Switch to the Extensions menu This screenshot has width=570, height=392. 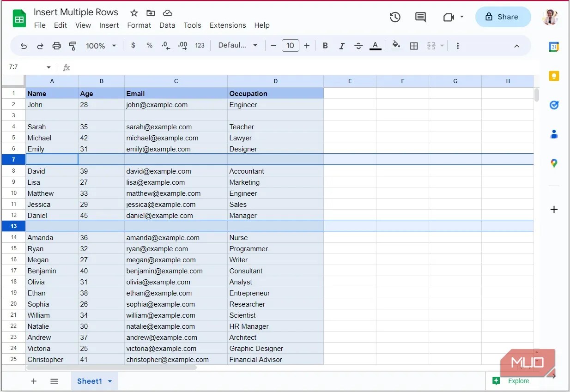[227, 25]
